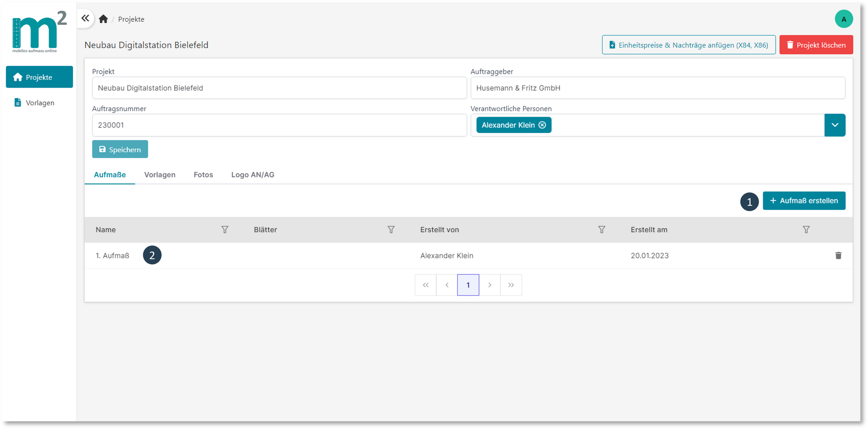
Task: Switch to the Logo AN/AG tab
Action: pyautogui.click(x=253, y=174)
